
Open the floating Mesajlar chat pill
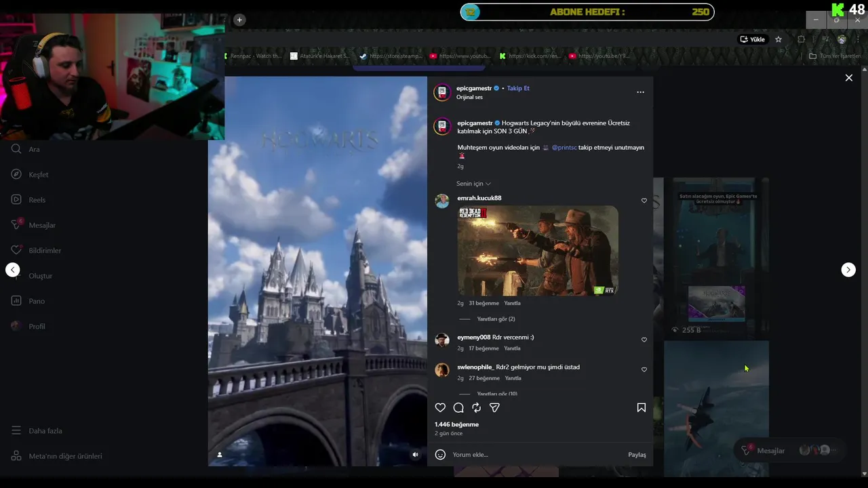[x=788, y=451]
